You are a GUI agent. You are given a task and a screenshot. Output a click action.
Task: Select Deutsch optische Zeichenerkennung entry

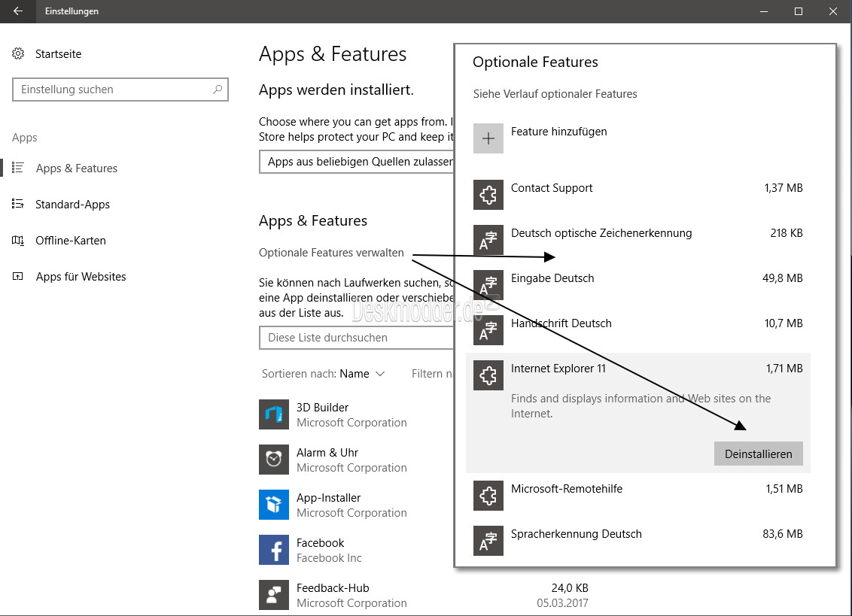638,239
